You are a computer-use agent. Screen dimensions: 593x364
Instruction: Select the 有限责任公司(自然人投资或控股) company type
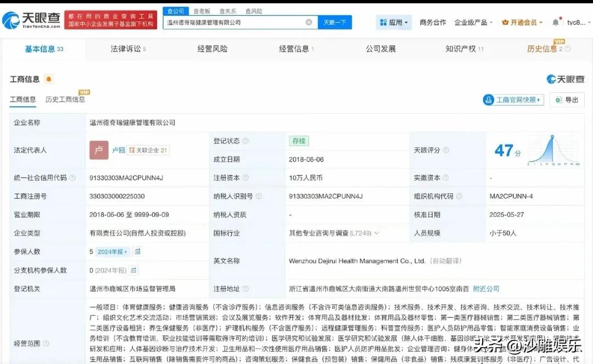click(138, 233)
